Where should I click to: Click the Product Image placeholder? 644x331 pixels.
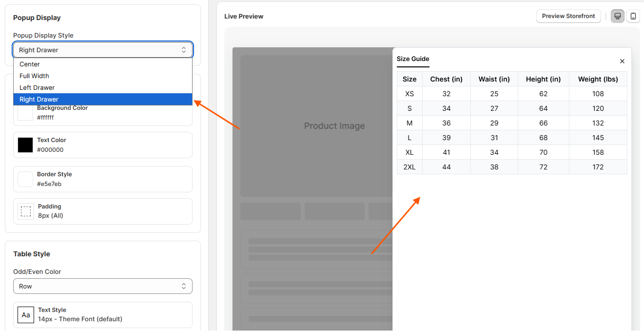pos(316,126)
